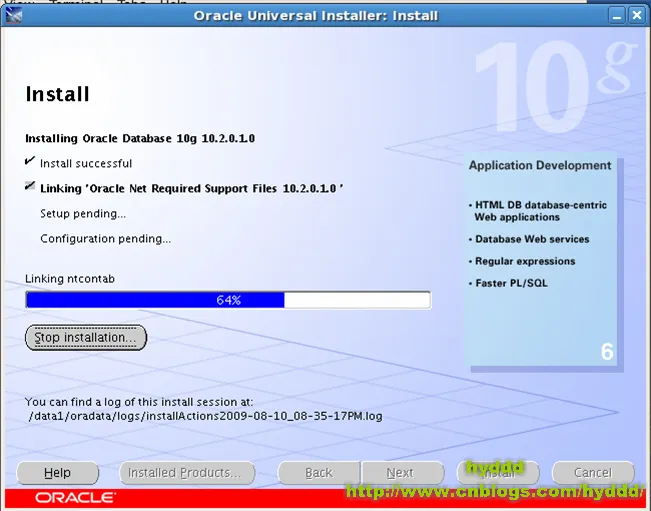651x511 pixels.
Task: Cancel the Oracle installation
Action: (x=593, y=473)
